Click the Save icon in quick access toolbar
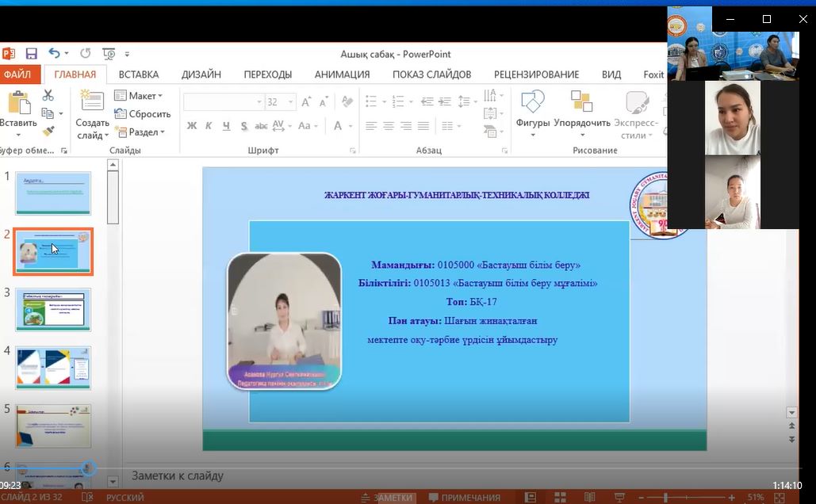Viewport: 816px width, 504px height. (32, 54)
